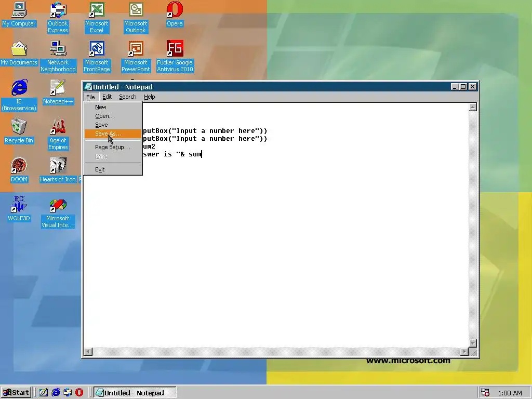This screenshot has height=399, width=532.
Task: Open the Help menu in Notepad
Action: pos(149,97)
